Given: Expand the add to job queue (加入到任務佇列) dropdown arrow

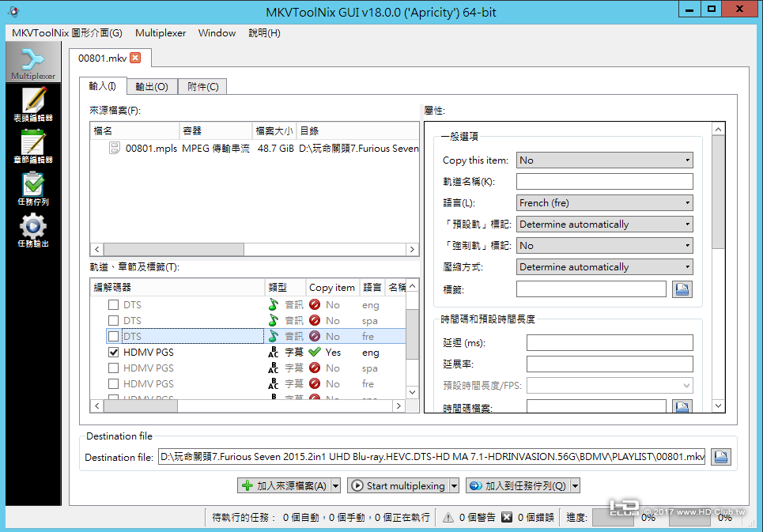Looking at the screenshot, I should coord(575,486).
